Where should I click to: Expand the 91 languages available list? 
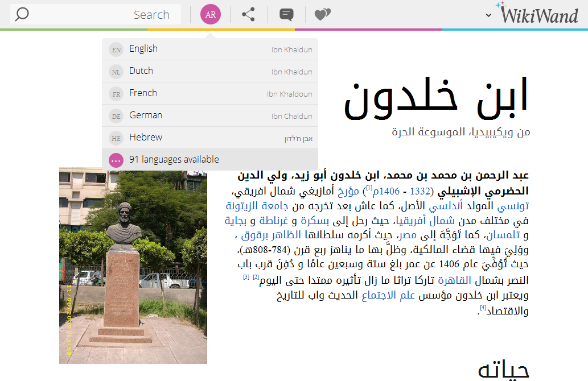(x=174, y=159)
